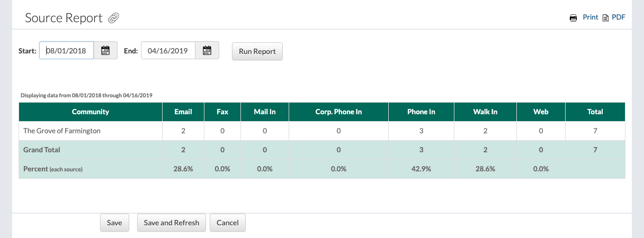This screenshot has width=644, height=238.
Task: Focus the End date input field
Action: (x=168, y=51)
